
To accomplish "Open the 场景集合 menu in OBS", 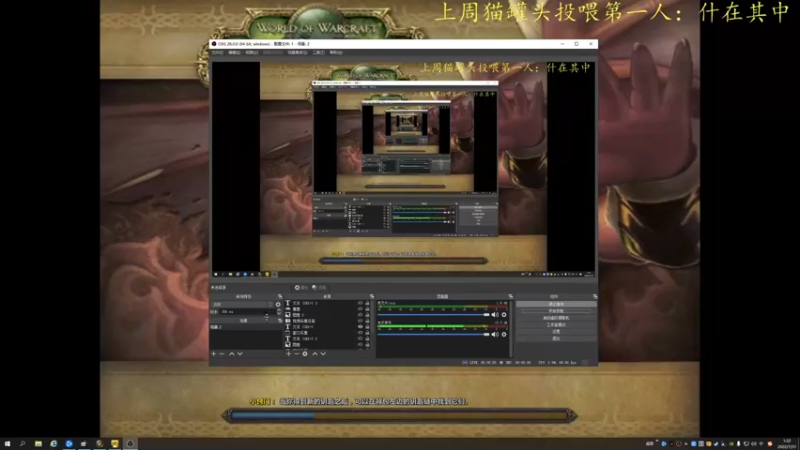I will coord(297,53).
